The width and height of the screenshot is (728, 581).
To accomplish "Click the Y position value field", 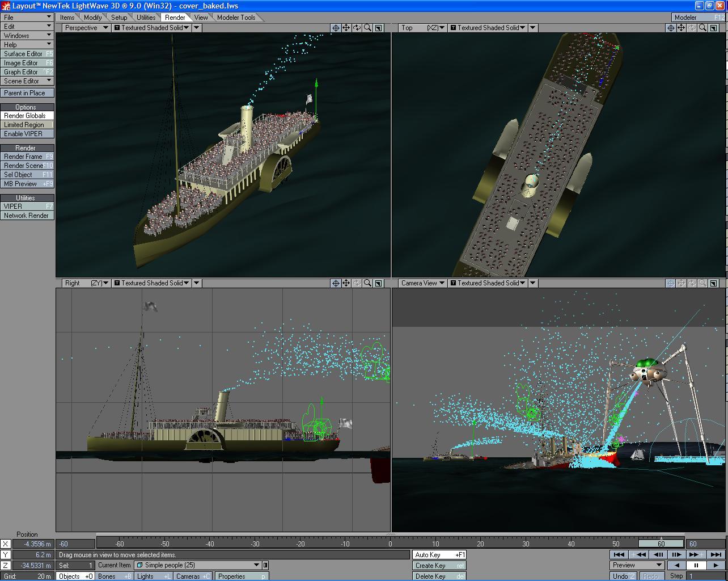I will coord(33,555).
